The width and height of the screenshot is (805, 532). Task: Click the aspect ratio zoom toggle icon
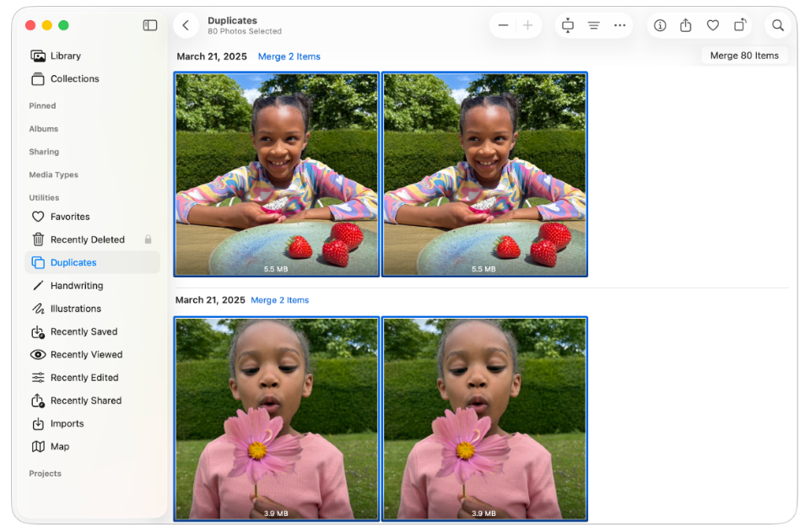[568, 25]
